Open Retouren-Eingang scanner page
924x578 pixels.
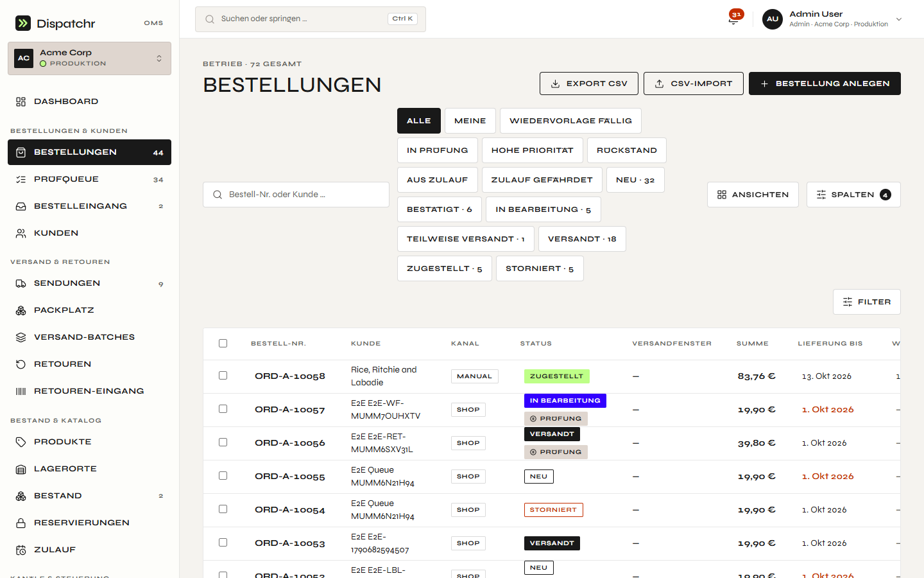(89, 391)
